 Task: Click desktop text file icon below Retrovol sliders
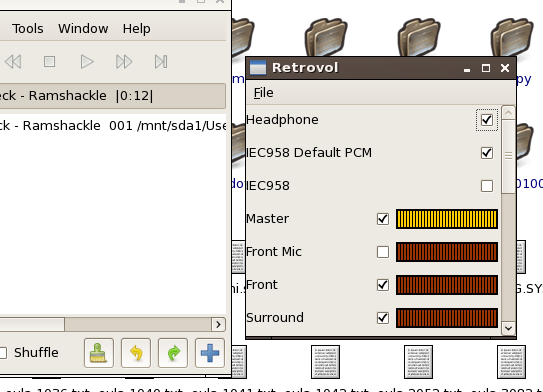tap(418, 362)
